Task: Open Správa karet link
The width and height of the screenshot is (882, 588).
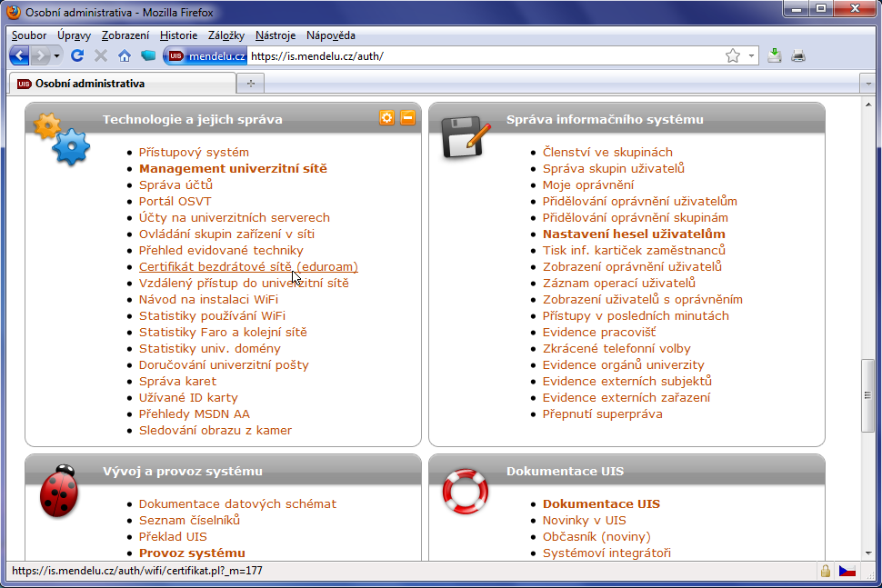Action: 177,381
